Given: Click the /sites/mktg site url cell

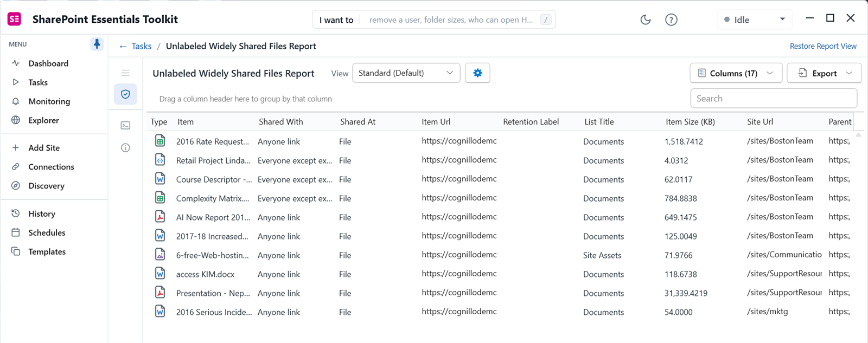Looking at the screenshot, I should 767,312.
